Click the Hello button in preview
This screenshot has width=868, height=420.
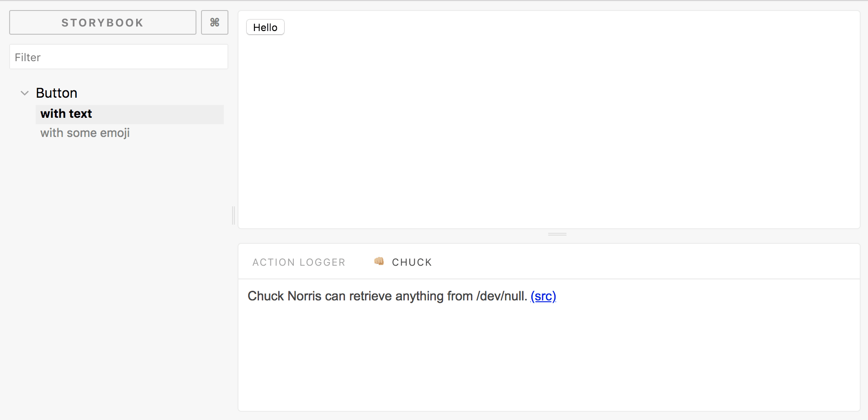tap(265, 27)
